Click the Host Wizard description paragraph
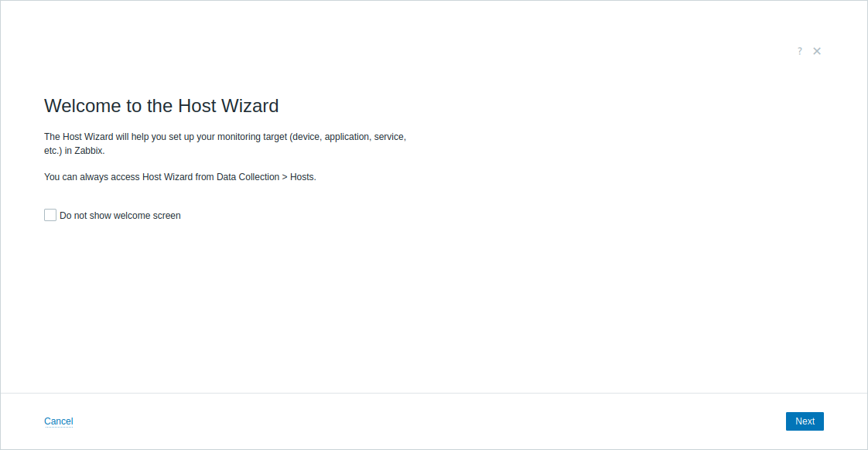Viewport: 868px width, 450px height. [225, 143]
